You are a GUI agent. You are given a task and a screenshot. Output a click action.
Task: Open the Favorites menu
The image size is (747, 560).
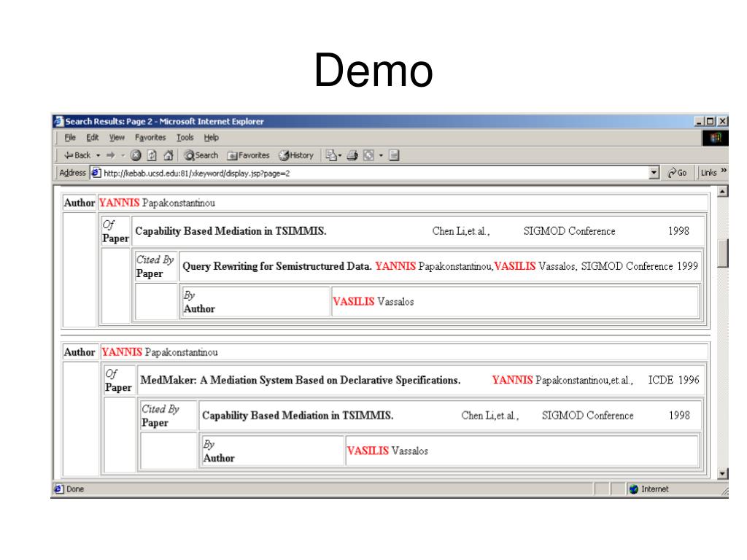(x=150, y=138)
